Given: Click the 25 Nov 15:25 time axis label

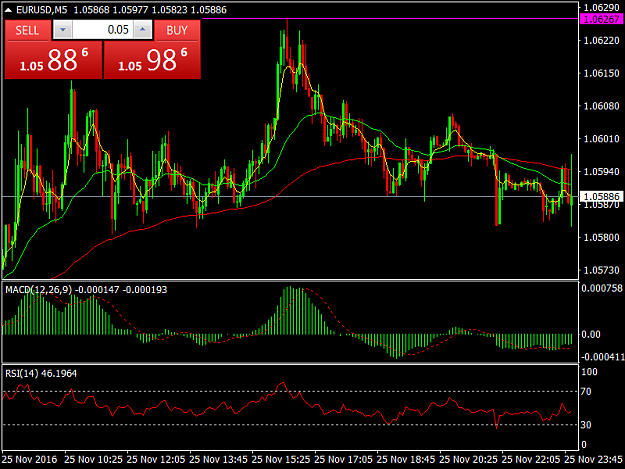Looking at the screenshot, I should pyautogui.click(x=281, y=459).
